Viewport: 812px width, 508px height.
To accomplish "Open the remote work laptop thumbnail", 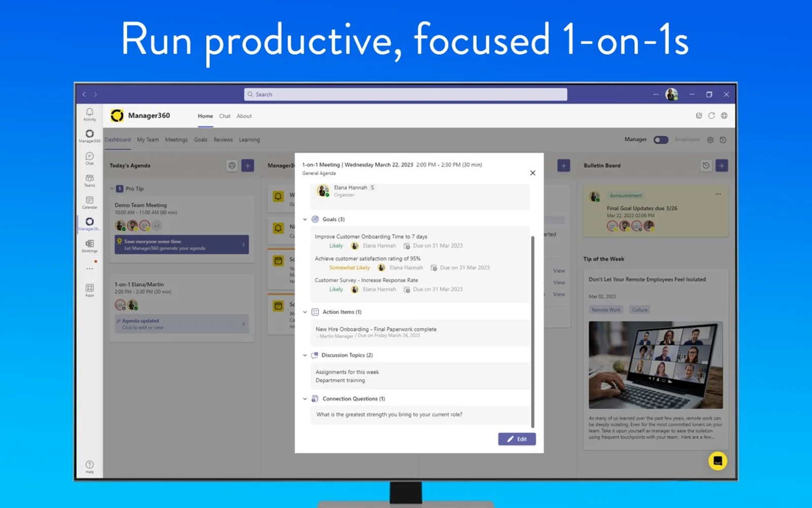I will (656, 365).
